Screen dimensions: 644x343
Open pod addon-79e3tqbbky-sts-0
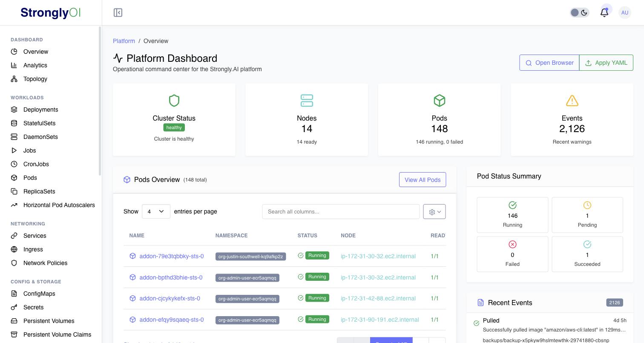click(x=172, y=256)
